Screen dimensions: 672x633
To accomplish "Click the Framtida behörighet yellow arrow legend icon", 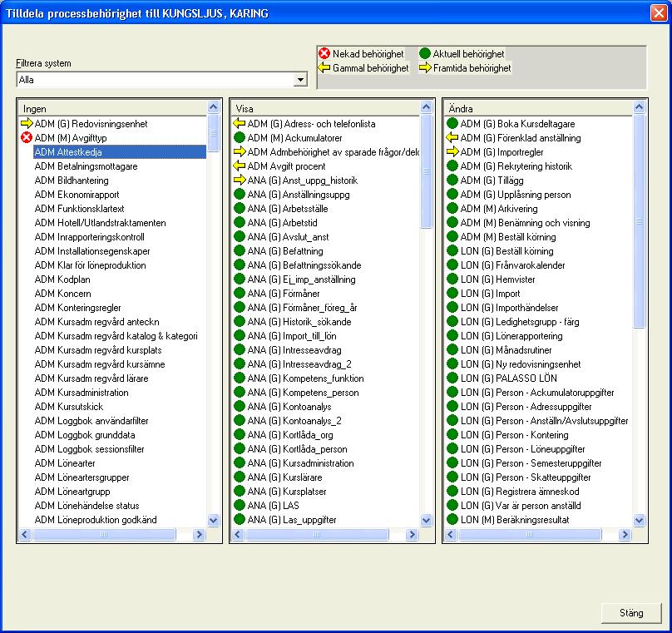I will point(425,67).
